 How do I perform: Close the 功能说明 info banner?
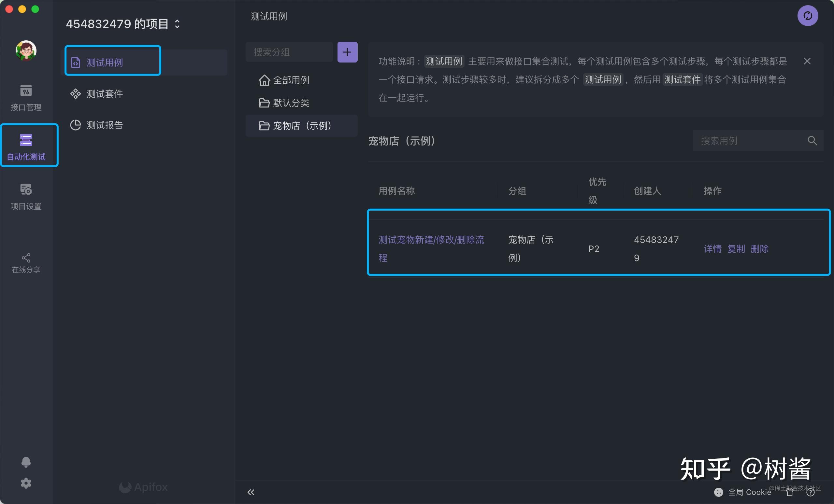[807, 61]
